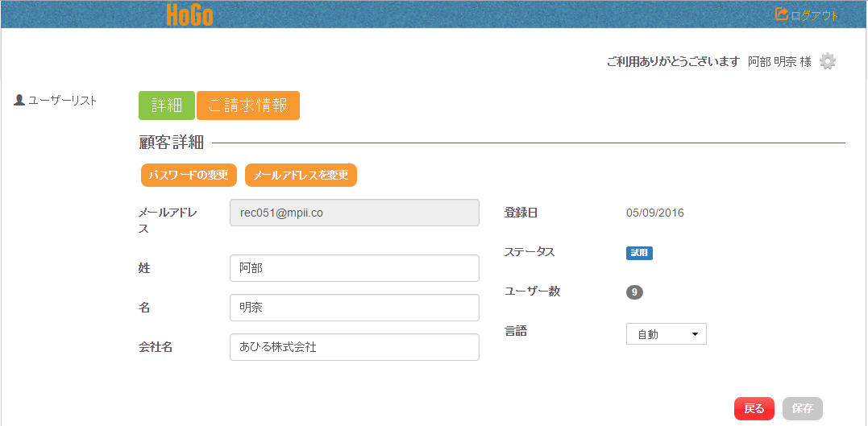Click the email address field rec051@mpii.co

tap(355, 213)
